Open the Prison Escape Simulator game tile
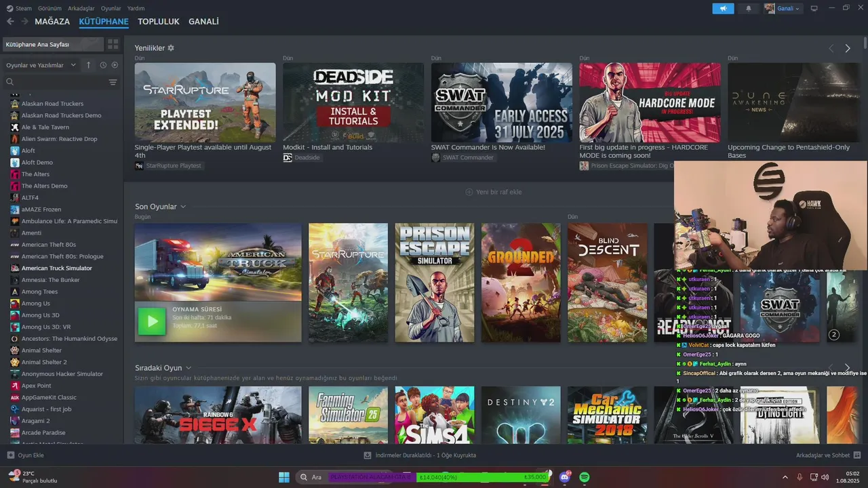This screenshot has height=488, width=868. point(435,283)
